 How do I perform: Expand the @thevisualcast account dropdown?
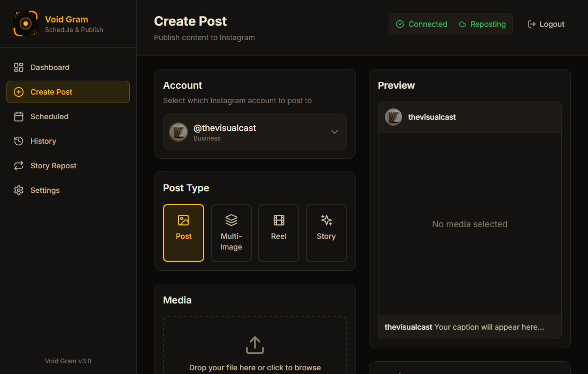pos(255,132)
